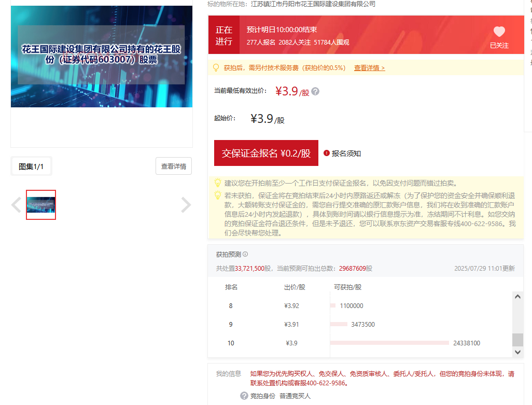
Task: Click the 3473500 obtainable shares value
Action: (363, 324)
